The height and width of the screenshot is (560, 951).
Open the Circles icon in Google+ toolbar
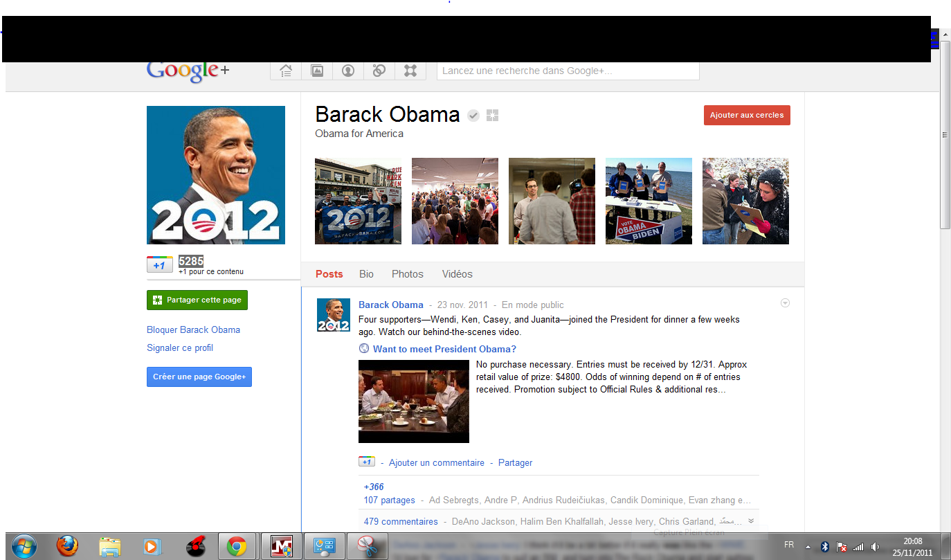click(379, 71)
